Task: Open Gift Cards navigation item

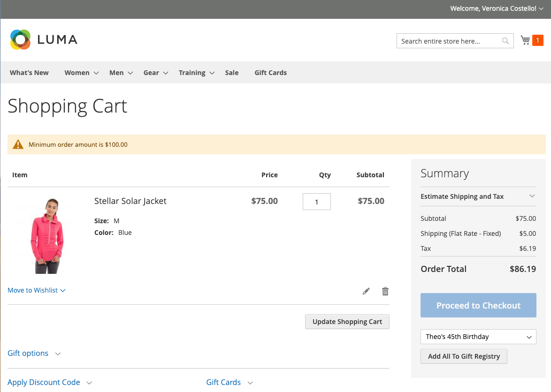Action: click(x=271, y=73)
